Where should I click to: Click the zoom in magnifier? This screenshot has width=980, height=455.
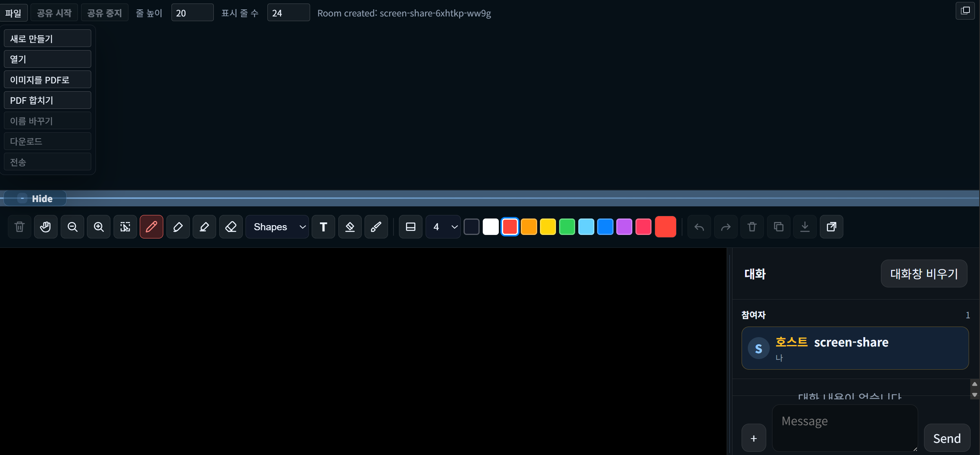[99, 227]
